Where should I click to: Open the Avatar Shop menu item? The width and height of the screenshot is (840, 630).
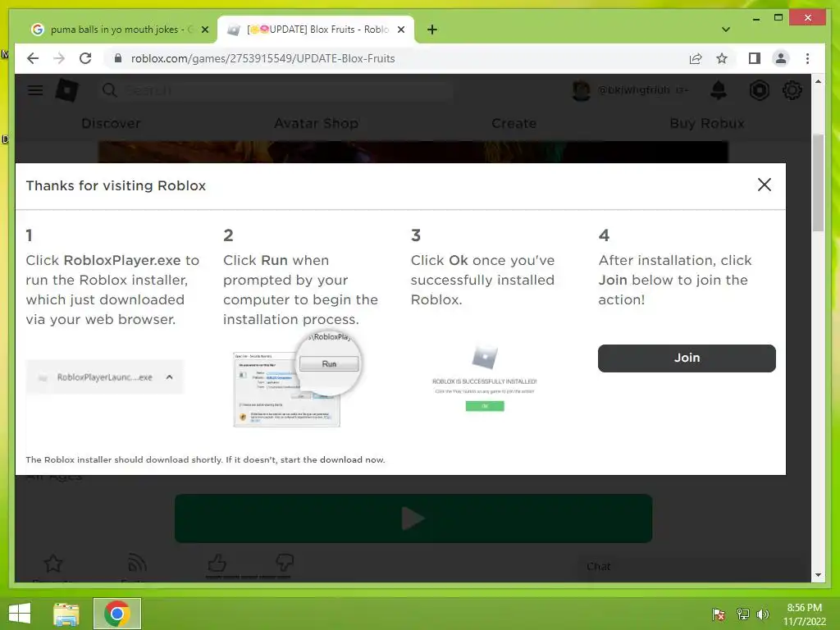316,123
